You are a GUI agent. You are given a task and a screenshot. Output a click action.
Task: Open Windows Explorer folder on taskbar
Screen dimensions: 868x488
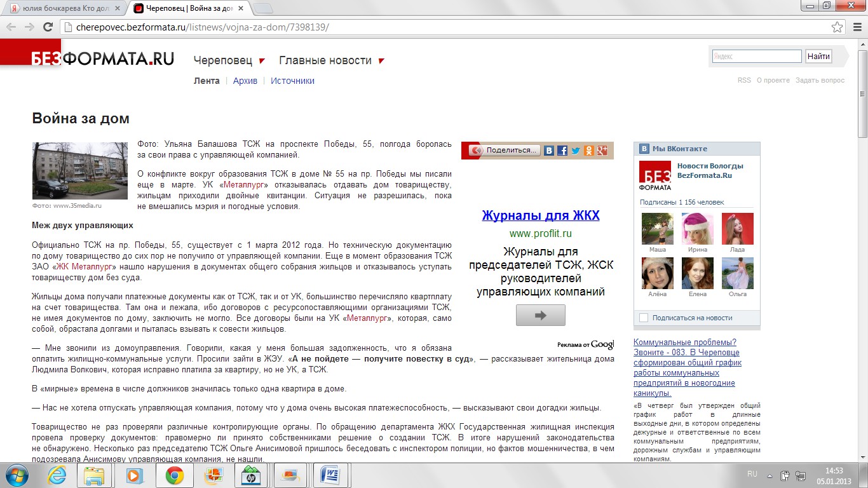click(94, 475)
